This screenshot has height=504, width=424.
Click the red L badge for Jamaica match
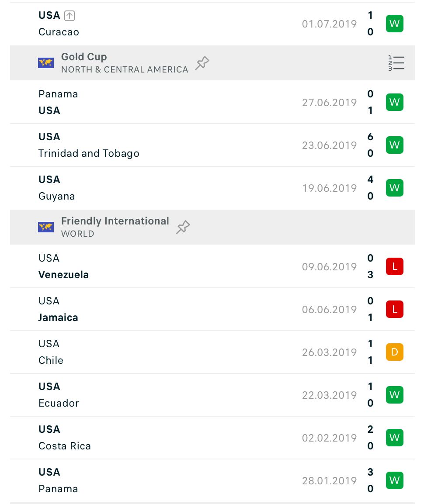pyautogui.click(x=394, y=309)
